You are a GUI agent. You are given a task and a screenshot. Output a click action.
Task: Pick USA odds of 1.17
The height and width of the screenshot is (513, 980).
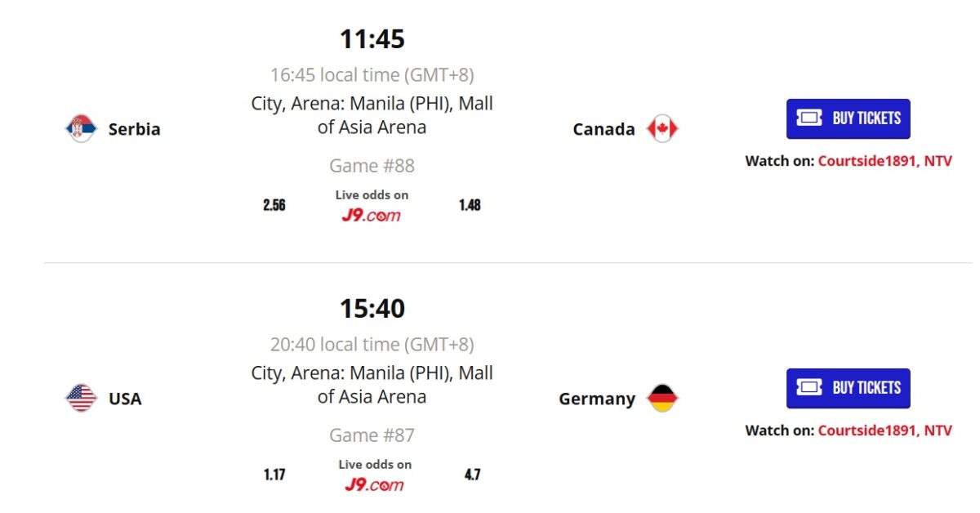pos(274,475)
